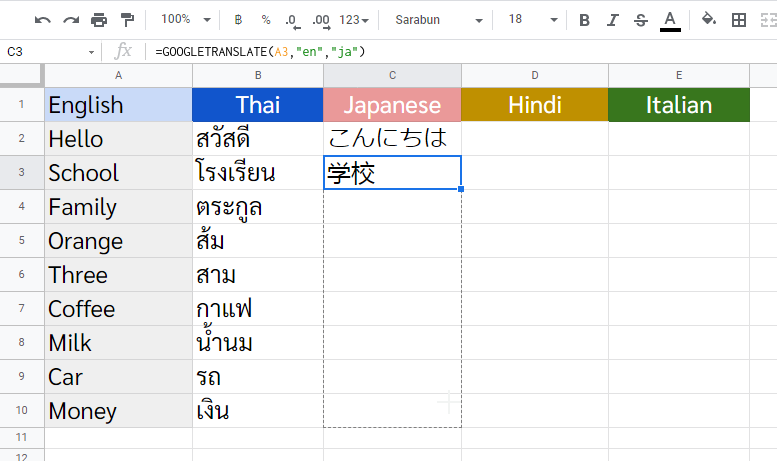777x461 pixels.
Task: Select the Thai cell เงิน
Action: [x=258, y=410]
